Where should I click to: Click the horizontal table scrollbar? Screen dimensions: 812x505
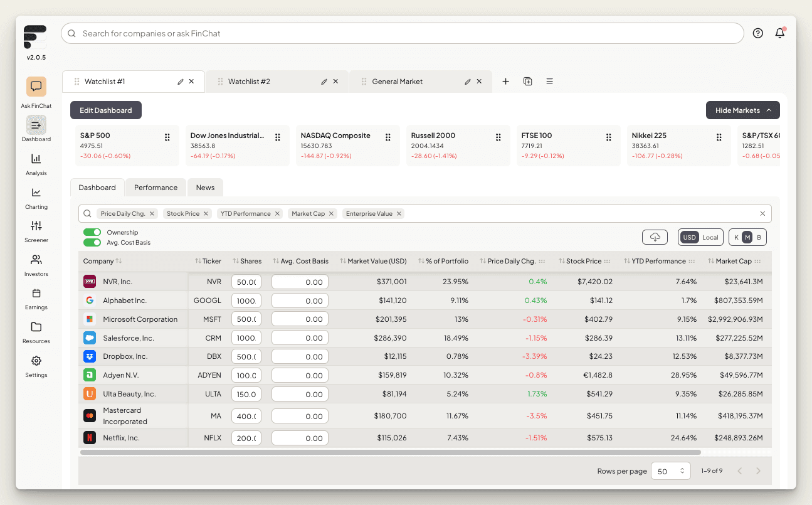pyautogui.click(x=390, y=452)
